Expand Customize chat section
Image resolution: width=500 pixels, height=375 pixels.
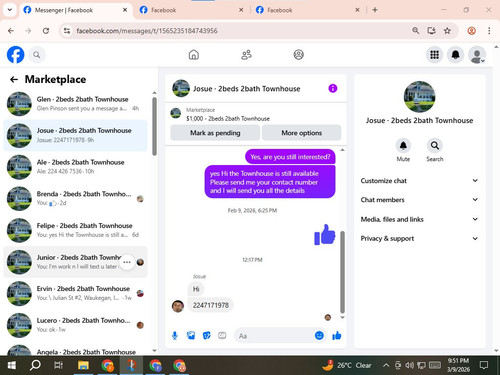pyautogui.click(x=419, y=181)
